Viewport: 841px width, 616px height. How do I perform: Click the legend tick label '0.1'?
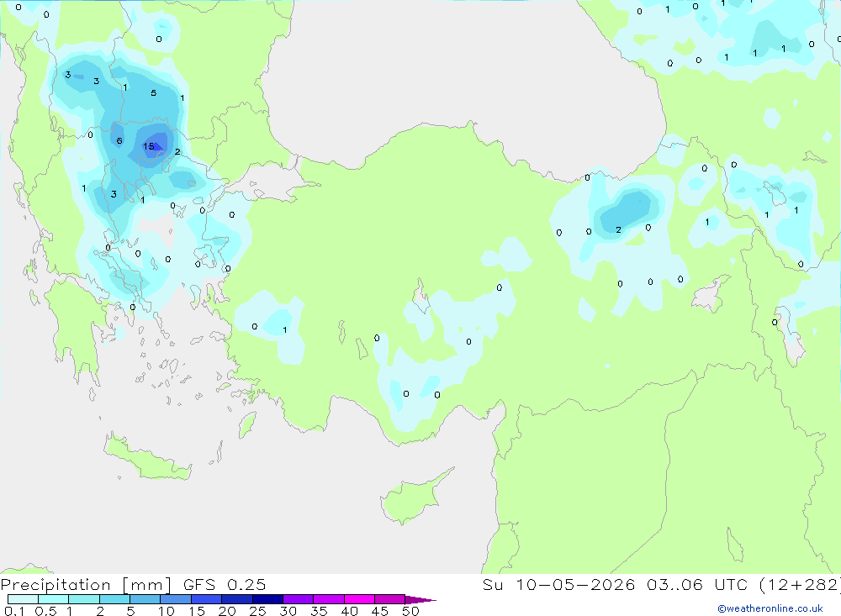pyautogui.click(x=14, y=611)
